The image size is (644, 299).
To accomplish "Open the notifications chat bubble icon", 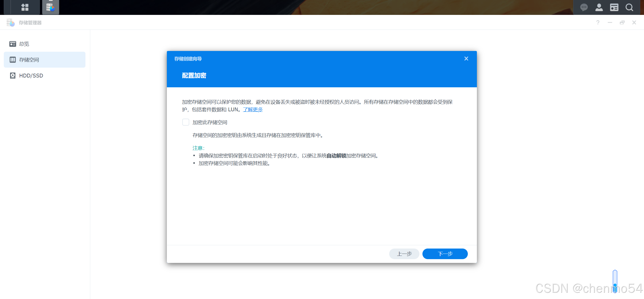I will point(584,7).
